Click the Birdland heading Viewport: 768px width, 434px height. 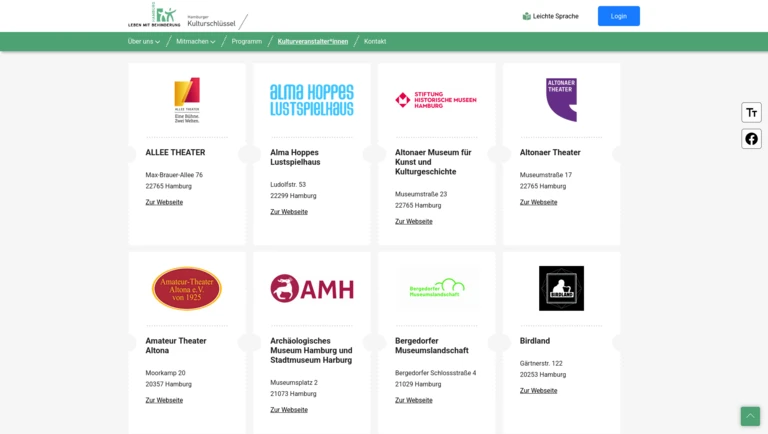pos(535,341)
